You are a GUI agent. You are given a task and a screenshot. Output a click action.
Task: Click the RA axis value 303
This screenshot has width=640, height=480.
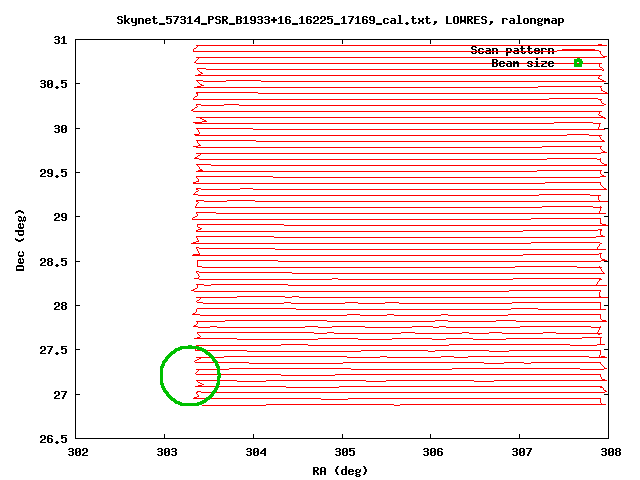point(167,452)
